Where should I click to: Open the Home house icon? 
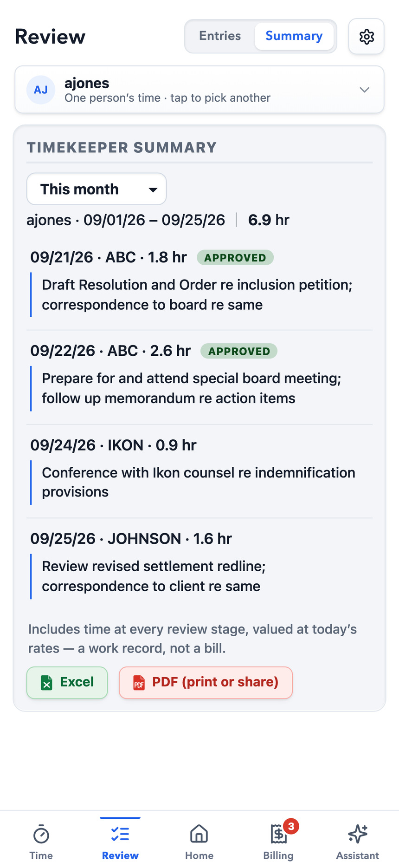pyautogui.click(x=199, y=834)
